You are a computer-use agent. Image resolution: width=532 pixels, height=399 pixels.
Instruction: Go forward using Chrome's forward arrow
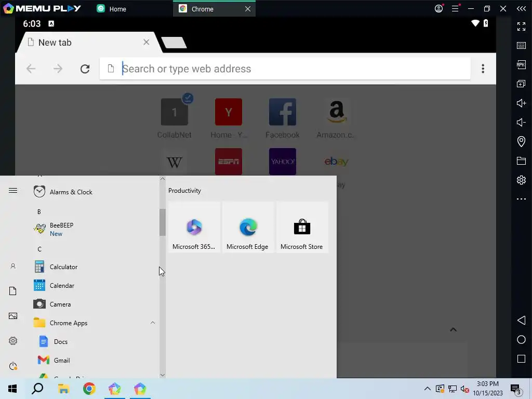(x=58, y=69)
